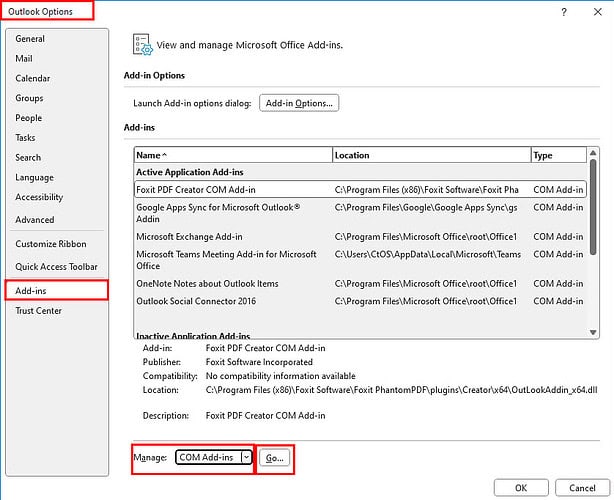The image size is (614, 500).
Task: Select Quick Access Toolbar category
Action: 56,267
